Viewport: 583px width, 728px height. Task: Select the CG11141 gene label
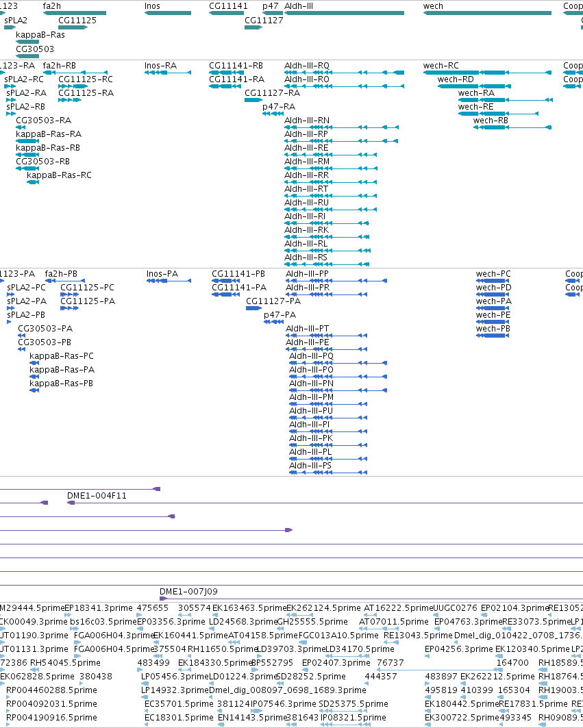pos(228,6)
